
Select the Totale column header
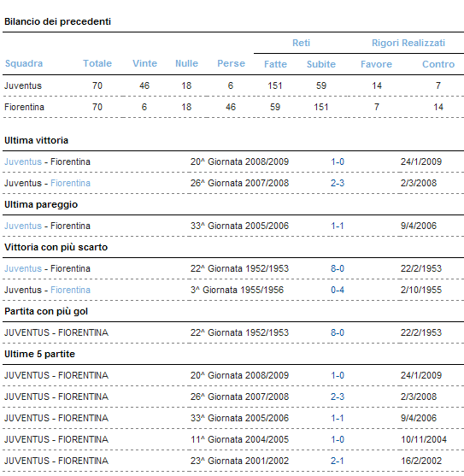[x=97, y=63]
